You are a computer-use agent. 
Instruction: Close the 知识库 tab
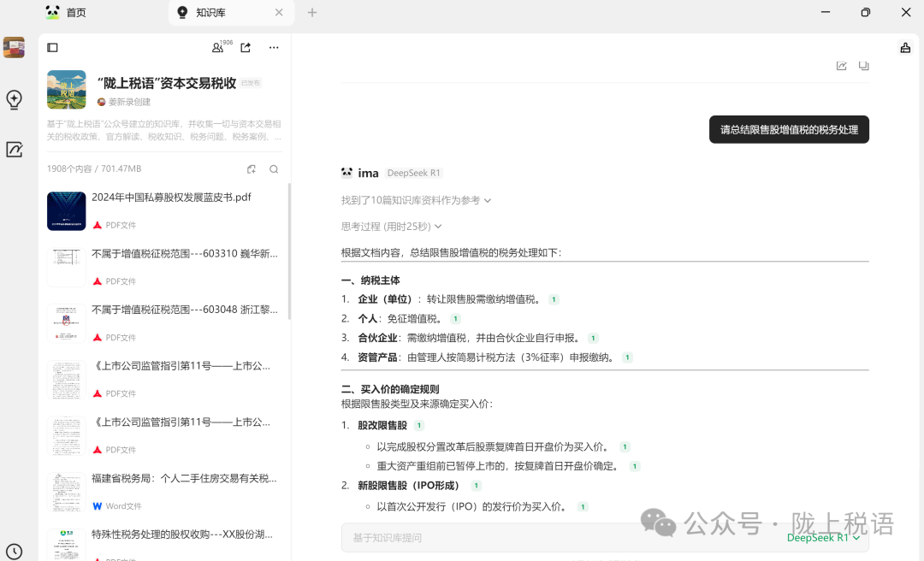279,13
